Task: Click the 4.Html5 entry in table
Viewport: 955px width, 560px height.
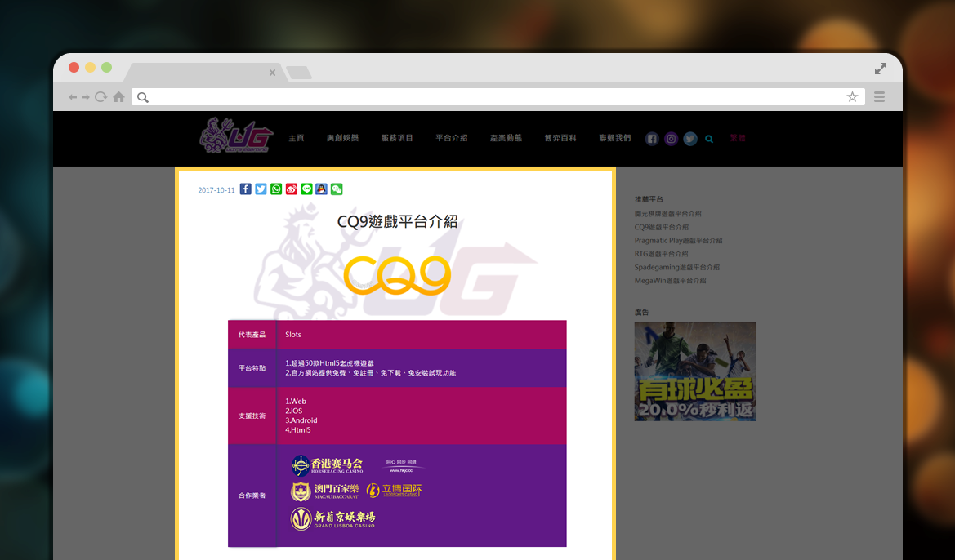Action: click(x=298, y=429)
